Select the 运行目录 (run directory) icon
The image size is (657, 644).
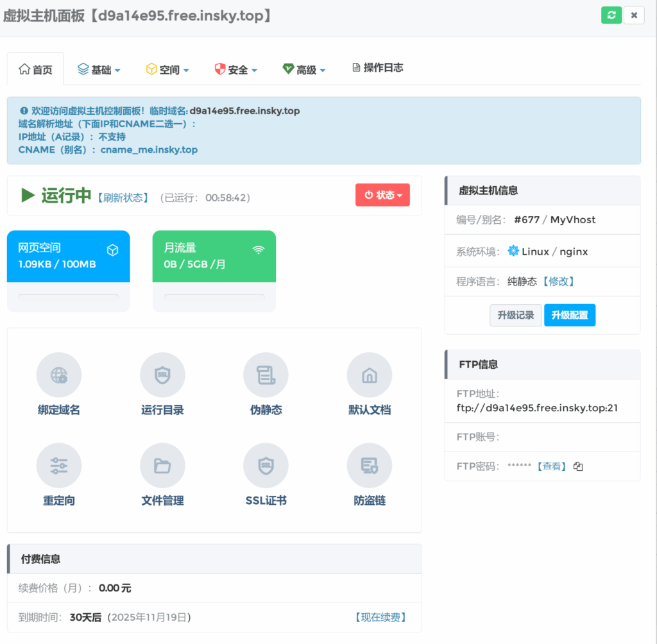pyautogui.click(x=162, y=374)
